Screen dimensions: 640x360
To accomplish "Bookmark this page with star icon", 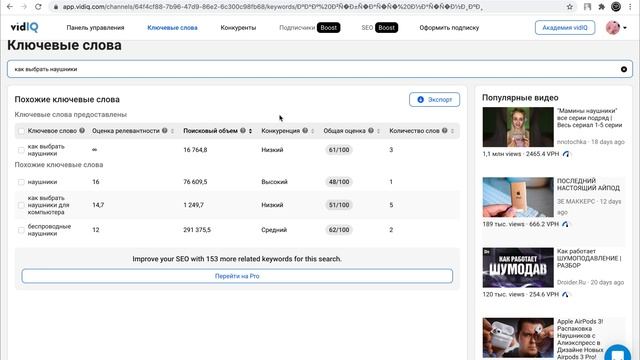I will (x=570, y=7).
